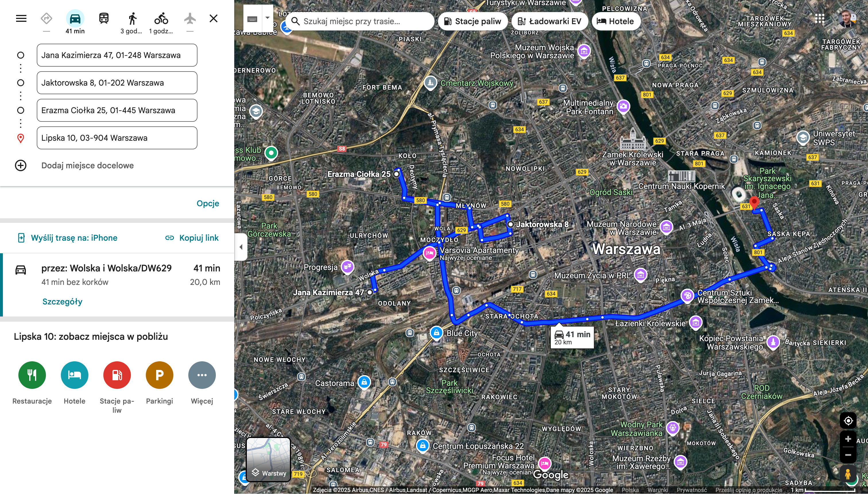Select driving mode 41 min
The image size is (868, 494).
(x=75, y=19)
